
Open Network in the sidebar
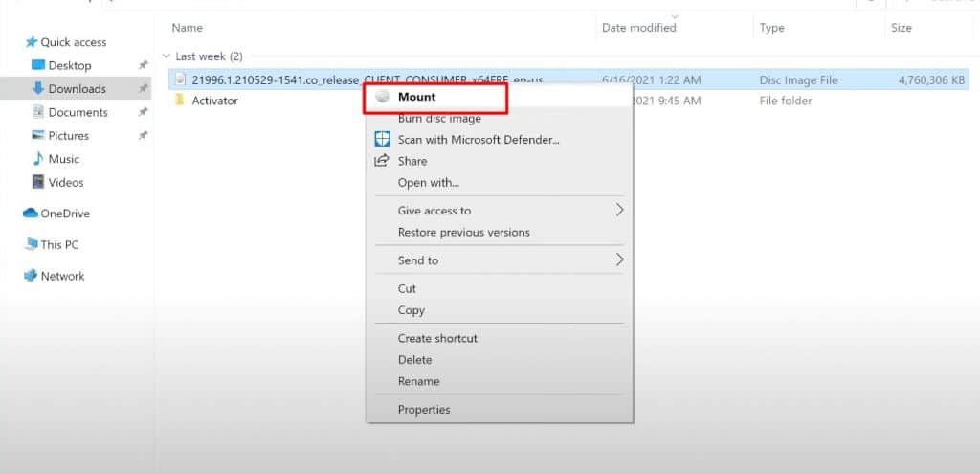click(x=62, y=276)
